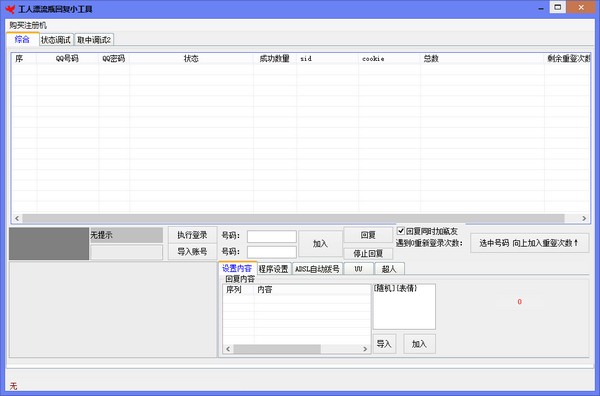The width and height of the screenshot is (600, 396).
Task: Minimize the window
Action: coord(541,8)
